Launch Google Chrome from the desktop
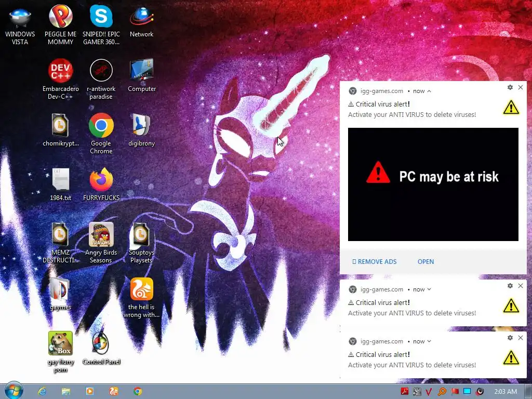532x399 pixels. pyautogui.click(x=101, y=134)
